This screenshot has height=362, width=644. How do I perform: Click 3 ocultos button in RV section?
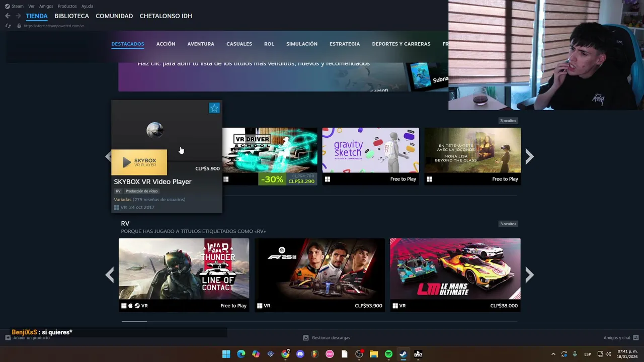508,224
